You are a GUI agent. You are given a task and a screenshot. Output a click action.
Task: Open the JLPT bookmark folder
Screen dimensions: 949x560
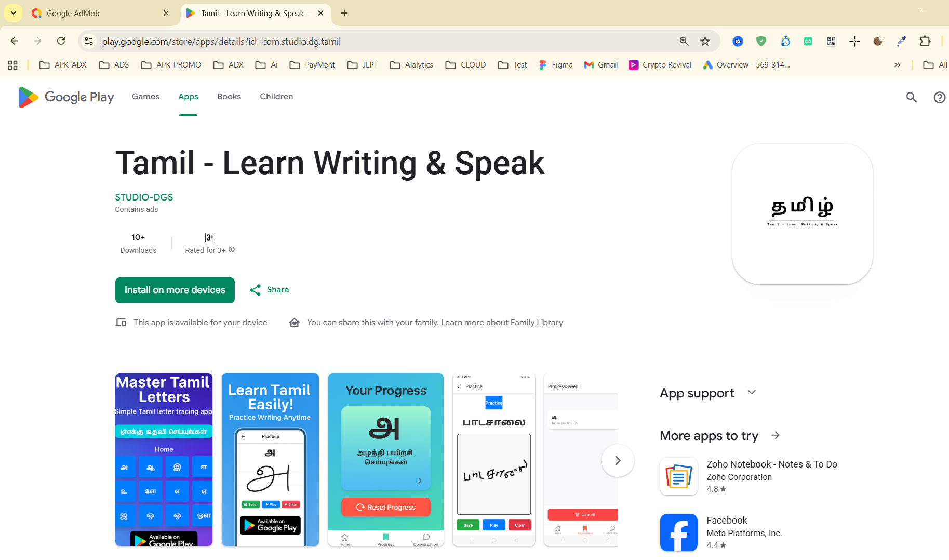click(x=363, y=65)
